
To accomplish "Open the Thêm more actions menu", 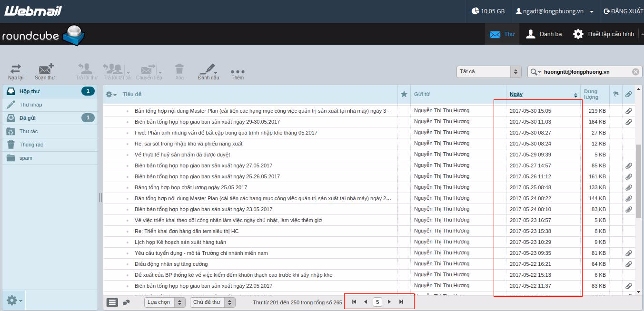I will (x=238, y=70).
